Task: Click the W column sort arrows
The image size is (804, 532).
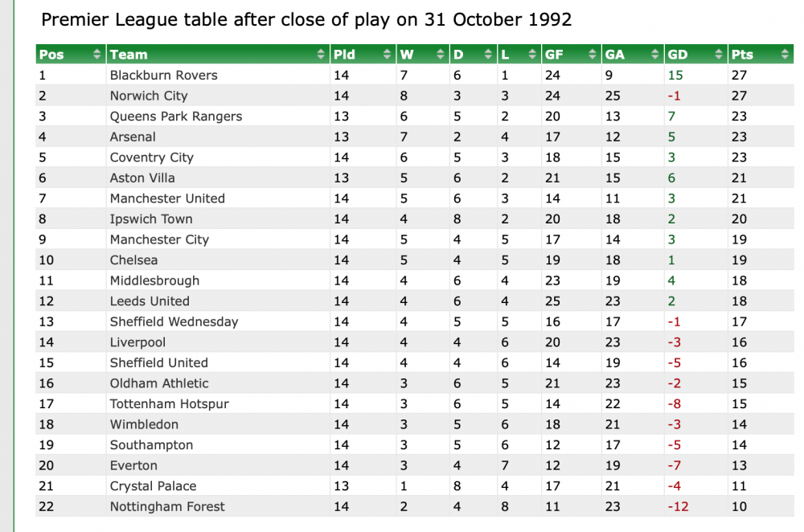Action: click(x=441, y=55)
